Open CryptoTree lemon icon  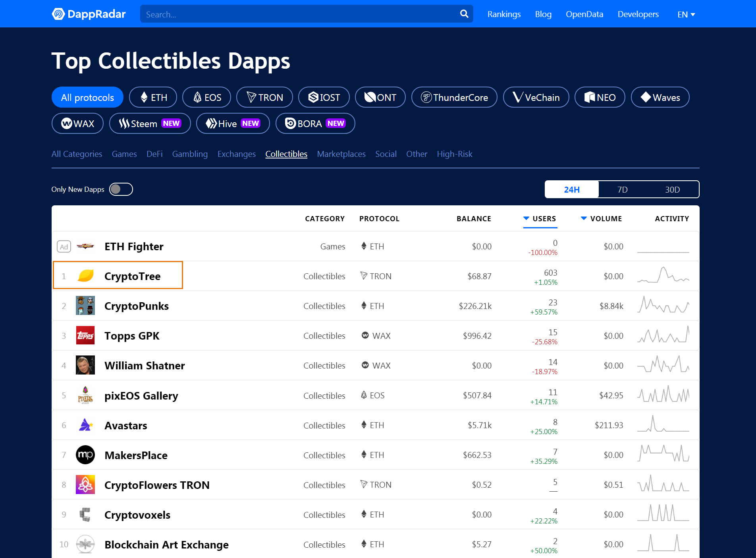[x=85, y=276]
